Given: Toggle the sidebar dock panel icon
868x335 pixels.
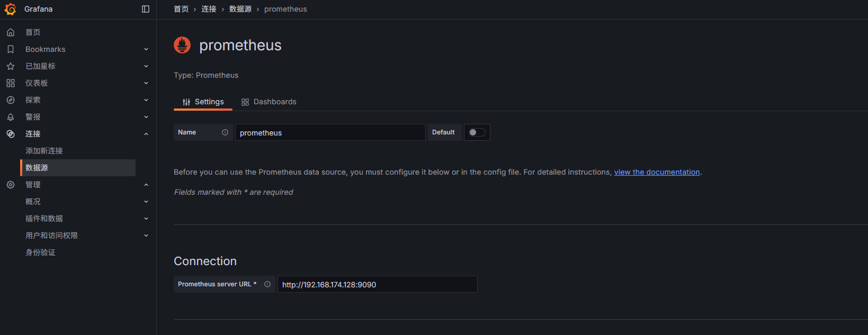Looking at the screenshot, I should click(x=146, y=9).
